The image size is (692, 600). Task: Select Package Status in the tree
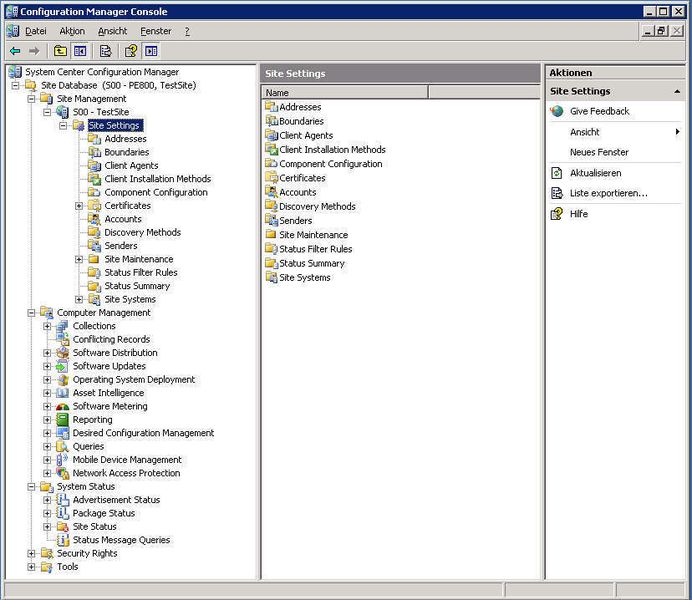tap(104, 513)
